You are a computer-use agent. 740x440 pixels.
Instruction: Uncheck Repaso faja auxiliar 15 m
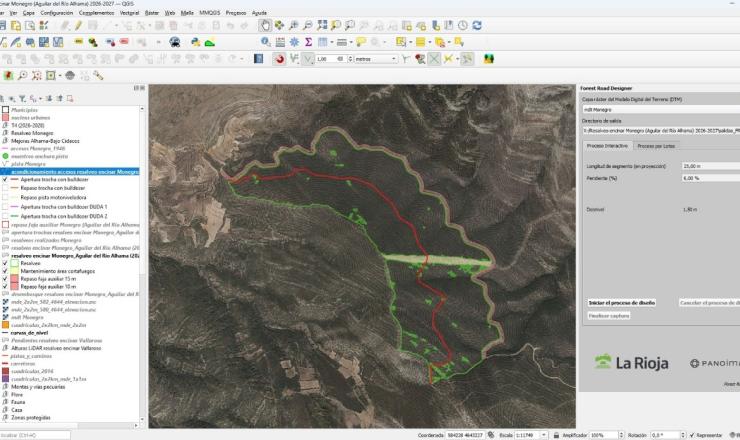click(x=7, y=278)
